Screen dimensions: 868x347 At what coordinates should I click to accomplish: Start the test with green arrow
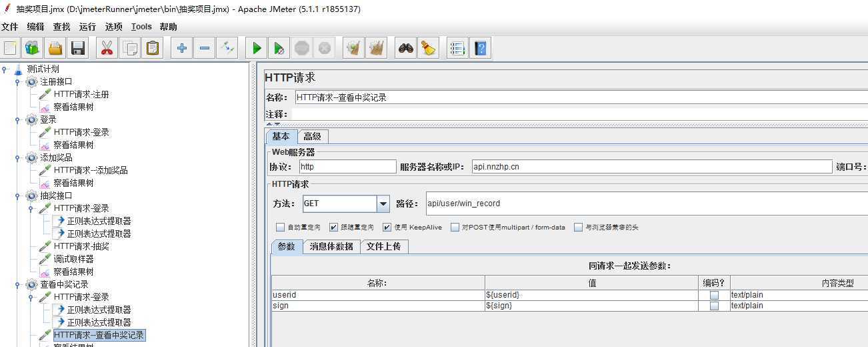point(256,48)
